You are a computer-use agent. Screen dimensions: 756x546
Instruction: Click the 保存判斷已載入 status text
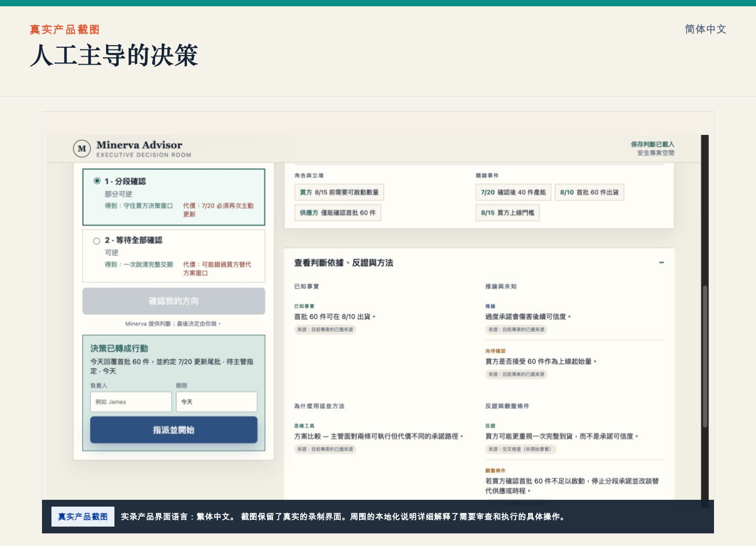tap(653, 144)
